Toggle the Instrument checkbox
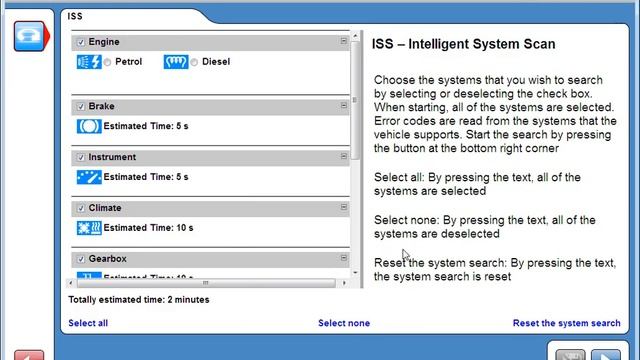 81,157
